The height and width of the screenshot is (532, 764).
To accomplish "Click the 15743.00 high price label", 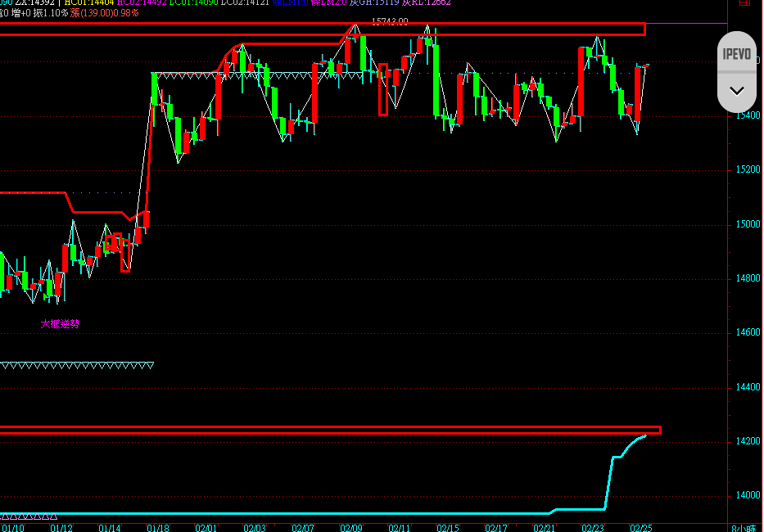I will click(390, 21).
